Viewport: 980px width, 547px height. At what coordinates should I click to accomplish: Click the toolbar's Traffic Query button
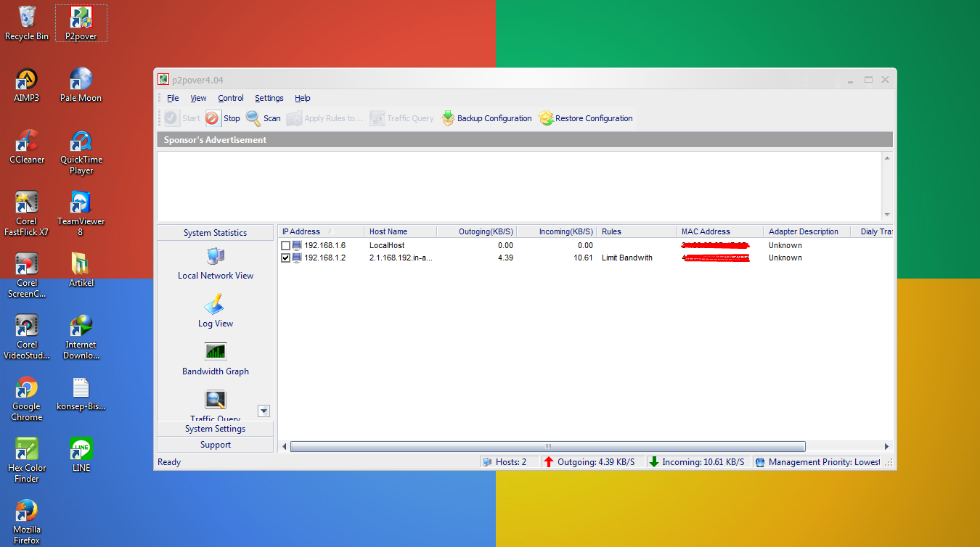pos(401,118)
